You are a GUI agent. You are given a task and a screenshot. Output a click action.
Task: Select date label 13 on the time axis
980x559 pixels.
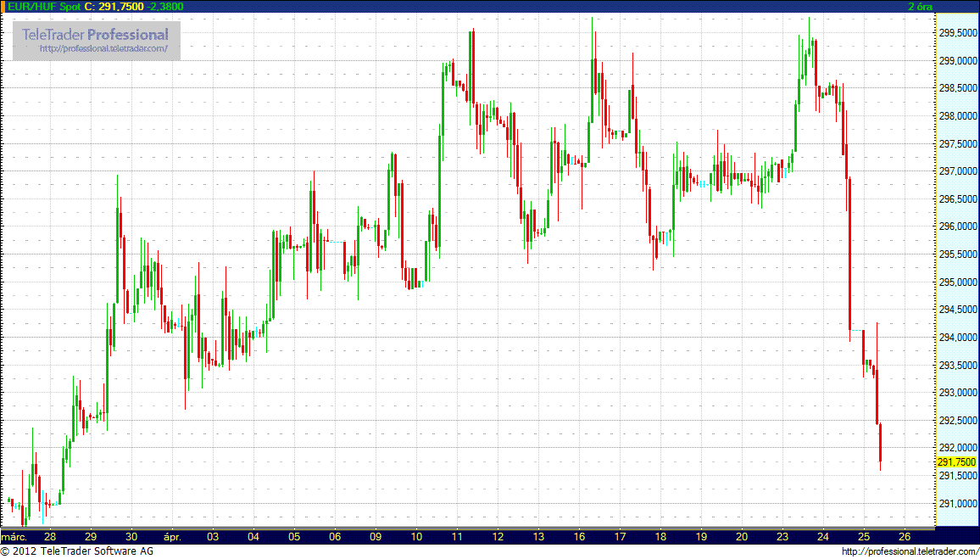coord(539,537)
